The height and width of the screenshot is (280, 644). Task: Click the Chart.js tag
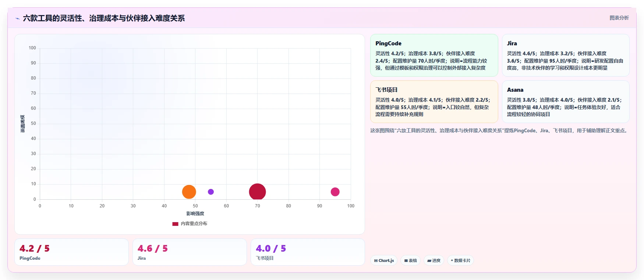[x=384, y=260]
